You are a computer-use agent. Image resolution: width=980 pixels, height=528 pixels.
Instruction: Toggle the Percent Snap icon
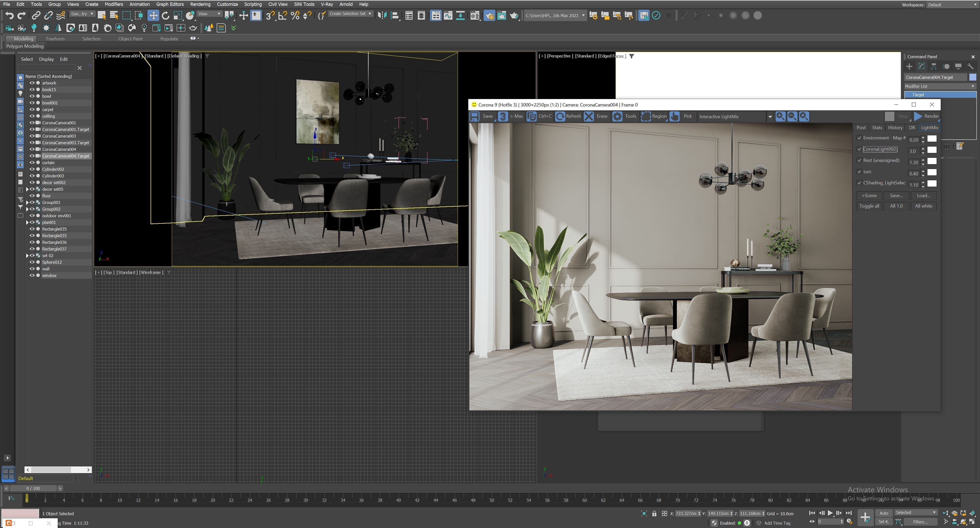point(295,15)
